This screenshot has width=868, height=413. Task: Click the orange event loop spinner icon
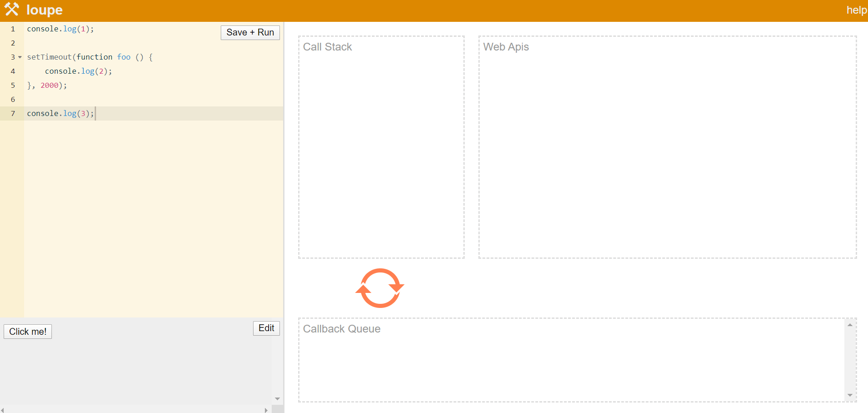(x=380, y=288)
